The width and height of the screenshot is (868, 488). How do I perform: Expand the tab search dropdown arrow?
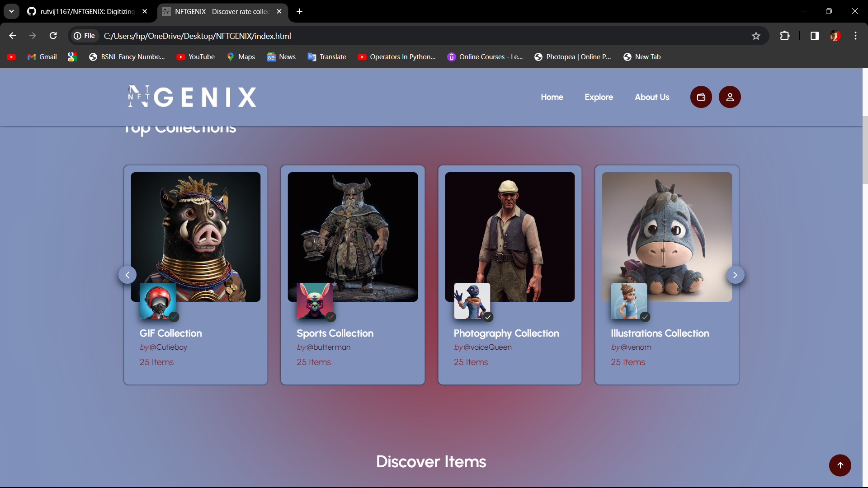tap(11, 11)
